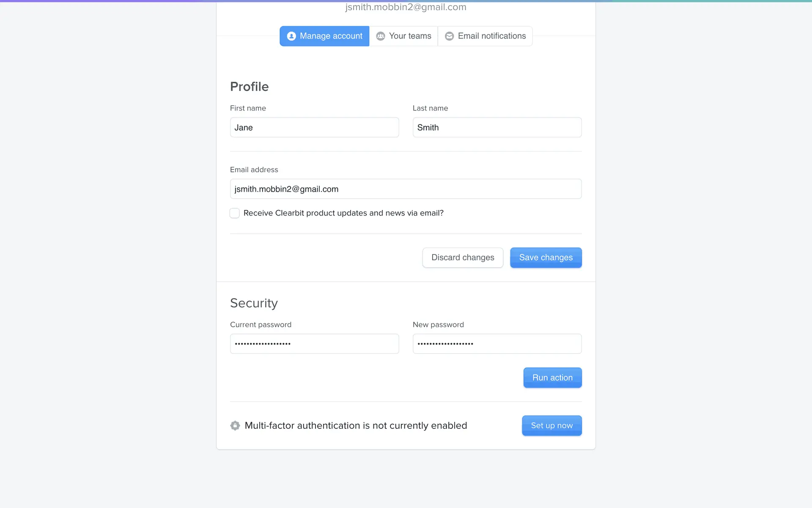Click the envelope icon beside Email notifications
Viewport: 812px width, 508px height.
click(449, 36)
